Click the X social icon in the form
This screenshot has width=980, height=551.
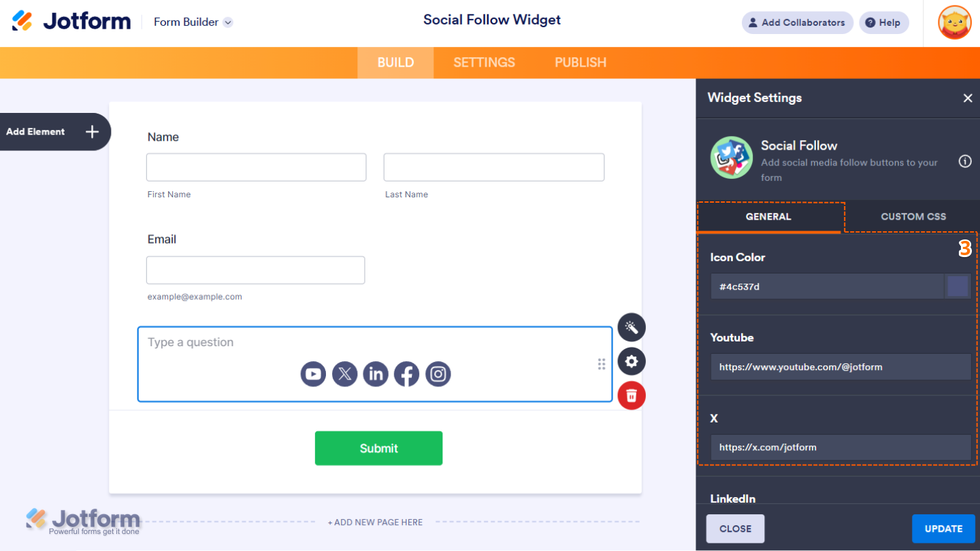point(344,373)
